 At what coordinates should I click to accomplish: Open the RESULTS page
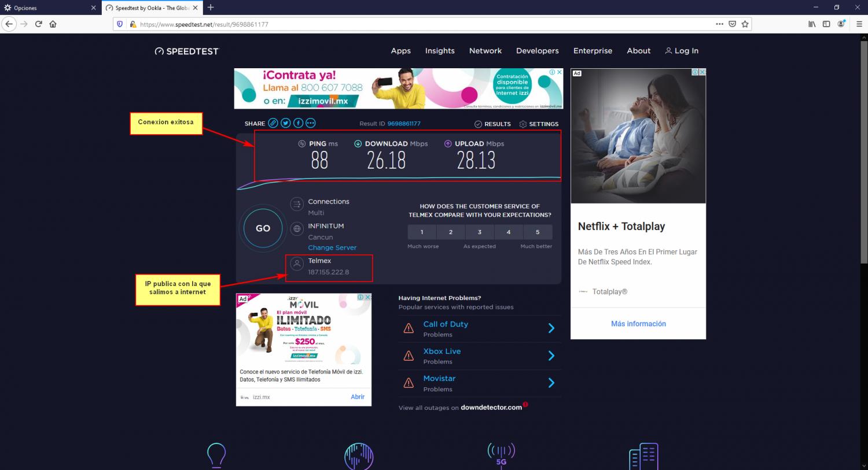pos(492,124)
